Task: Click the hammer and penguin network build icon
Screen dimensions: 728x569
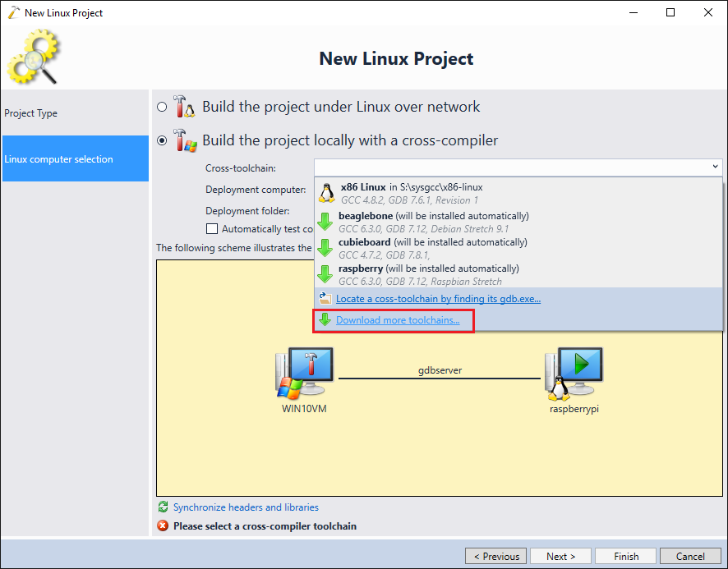Action: pyautogui.click(x=184, y=107)
